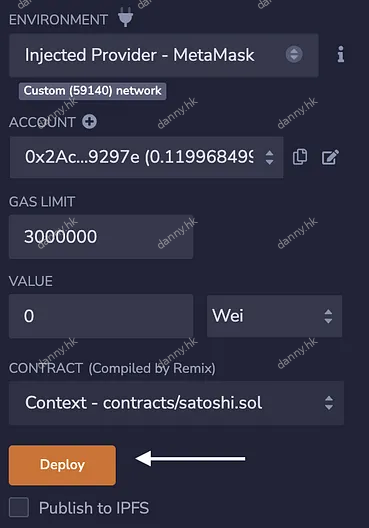Screen dimensions: 369x528
Task: Enable Publish to IPFS checkbox
Action: pos(19,507)
